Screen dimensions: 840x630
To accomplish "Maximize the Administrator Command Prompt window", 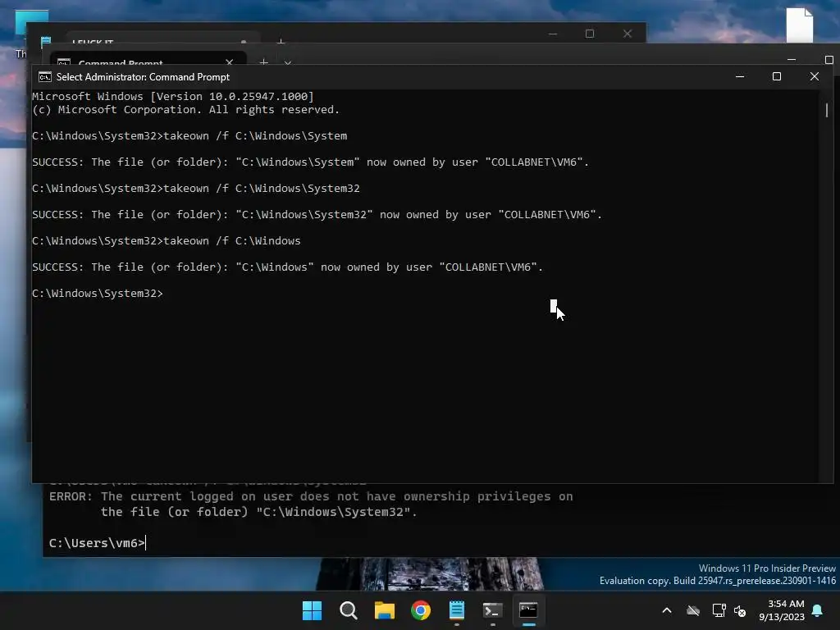I will [777, 76].
